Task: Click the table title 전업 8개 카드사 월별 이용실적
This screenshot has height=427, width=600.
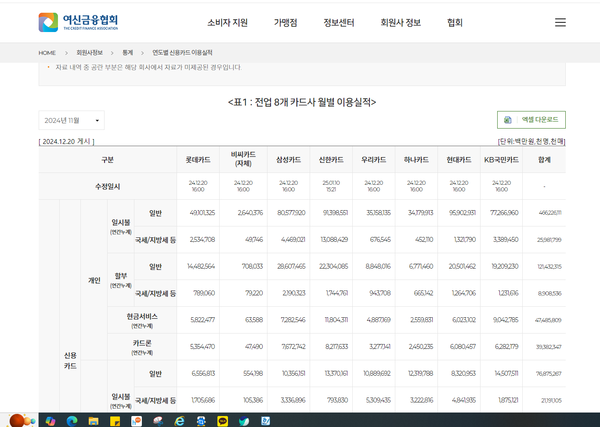Action: (x=302, y=102)
